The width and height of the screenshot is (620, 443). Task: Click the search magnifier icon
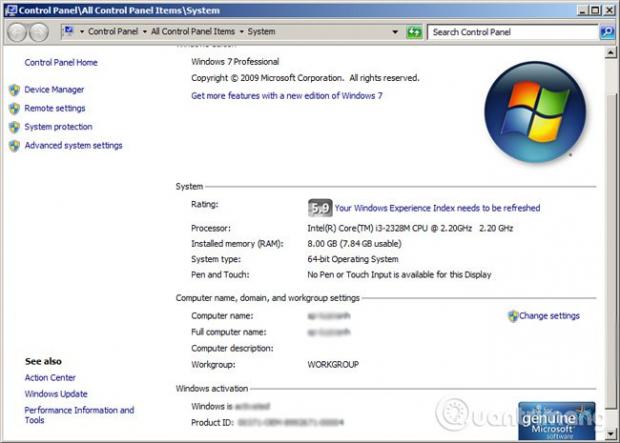[606, 32]
